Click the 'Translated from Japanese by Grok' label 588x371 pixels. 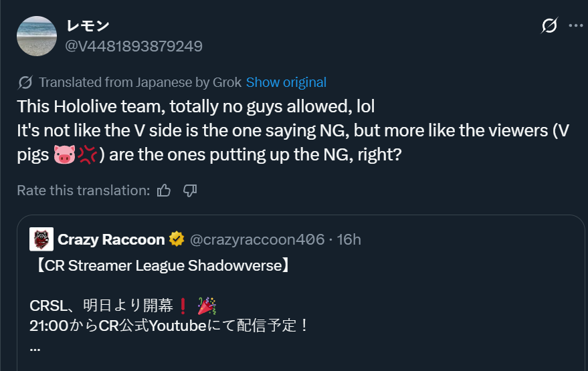140,82
